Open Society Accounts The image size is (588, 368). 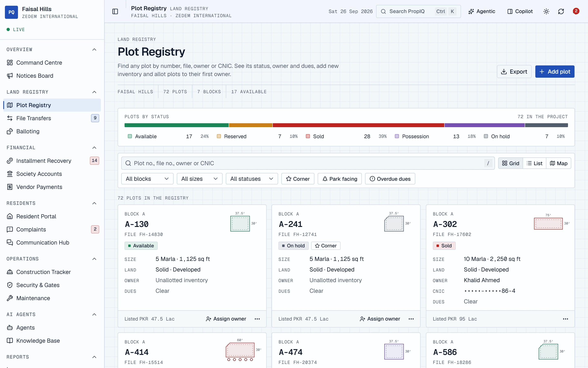click(52, 174)
